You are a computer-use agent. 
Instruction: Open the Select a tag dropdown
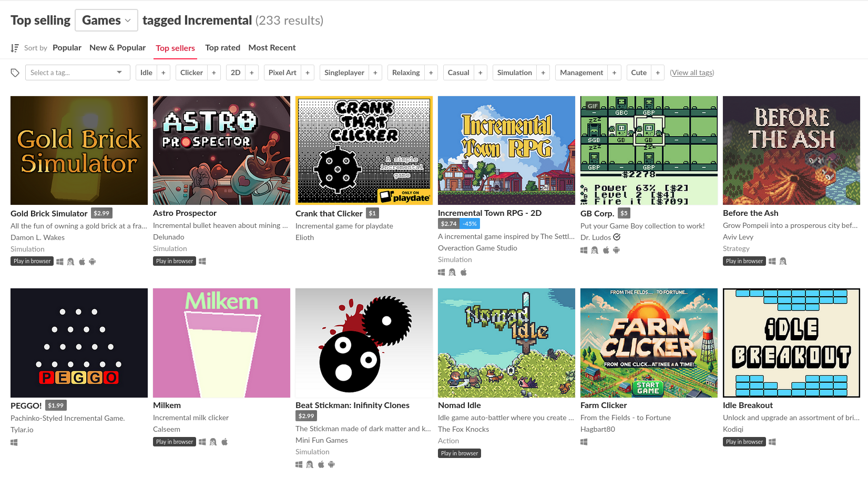pos(77,72)
